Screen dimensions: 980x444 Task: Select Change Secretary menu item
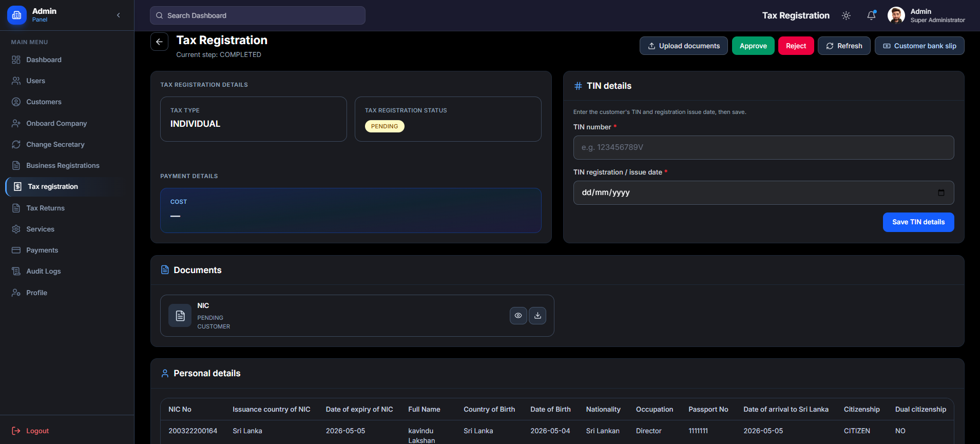point(67,144)
